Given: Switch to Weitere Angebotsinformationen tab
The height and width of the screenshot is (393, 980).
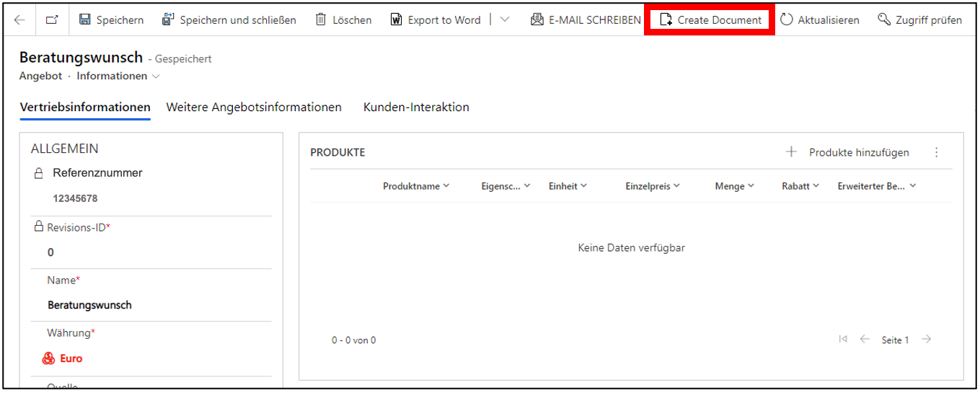Looking at the screenshot, I should pos(254,107).
